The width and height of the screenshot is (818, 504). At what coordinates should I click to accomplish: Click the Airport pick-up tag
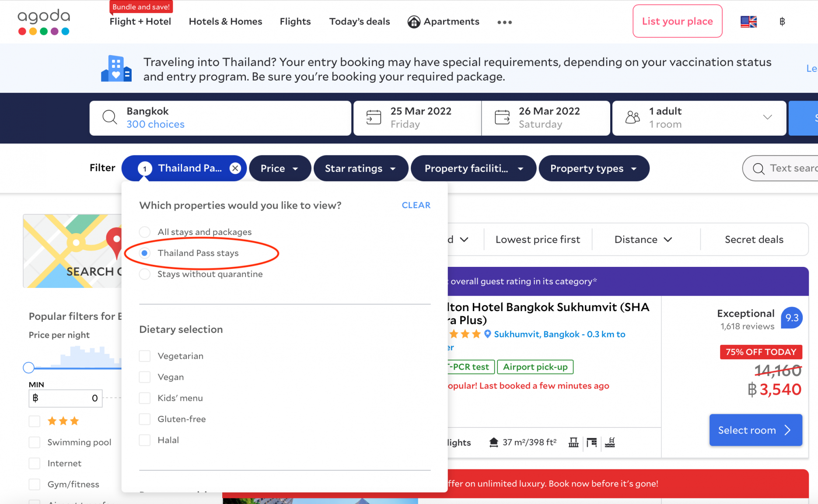click(535, 367)
